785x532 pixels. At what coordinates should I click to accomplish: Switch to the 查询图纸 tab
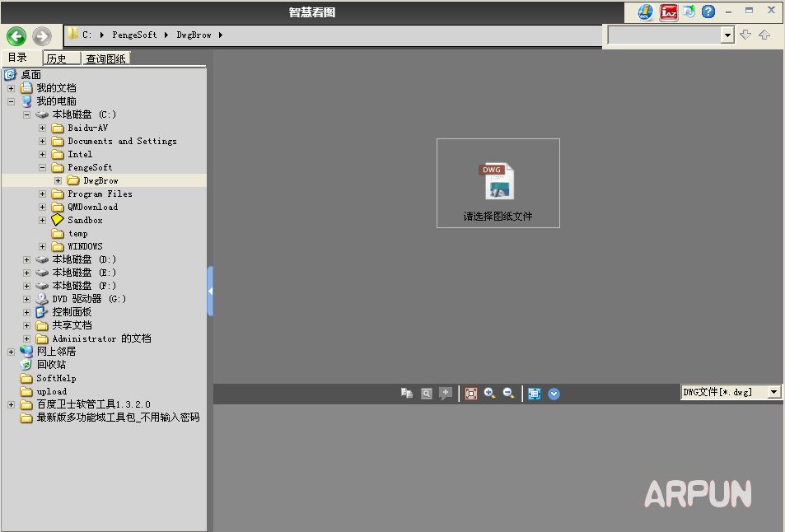point(105,58)
